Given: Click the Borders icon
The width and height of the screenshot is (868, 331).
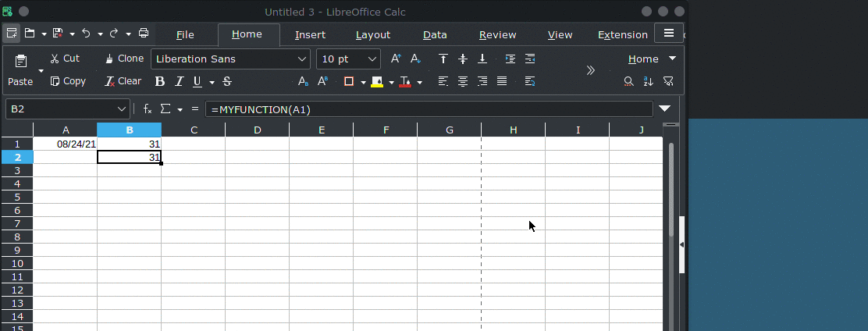Looking at the screenshot, I should (349, 81).
